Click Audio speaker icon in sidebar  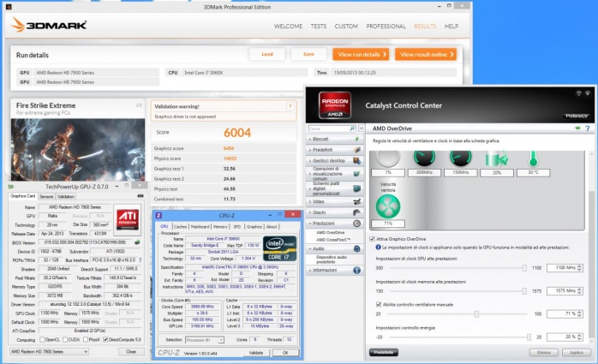tap(356, 248)
